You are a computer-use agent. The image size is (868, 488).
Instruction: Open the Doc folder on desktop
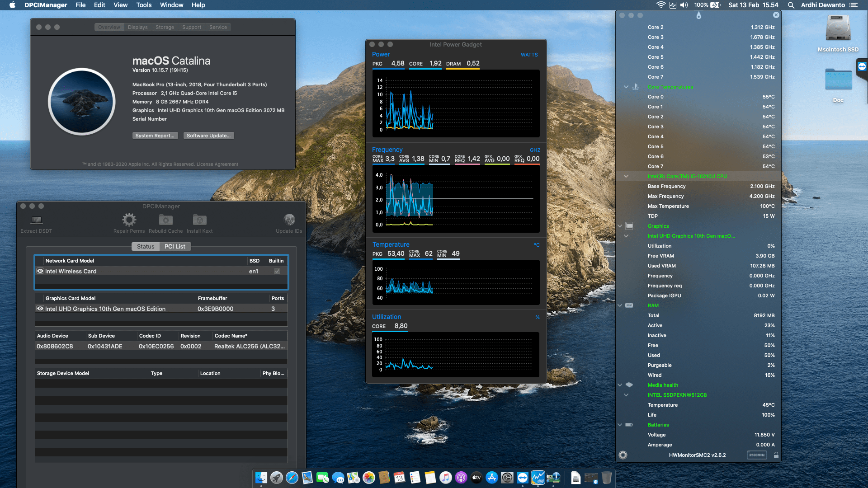[838, 80]
